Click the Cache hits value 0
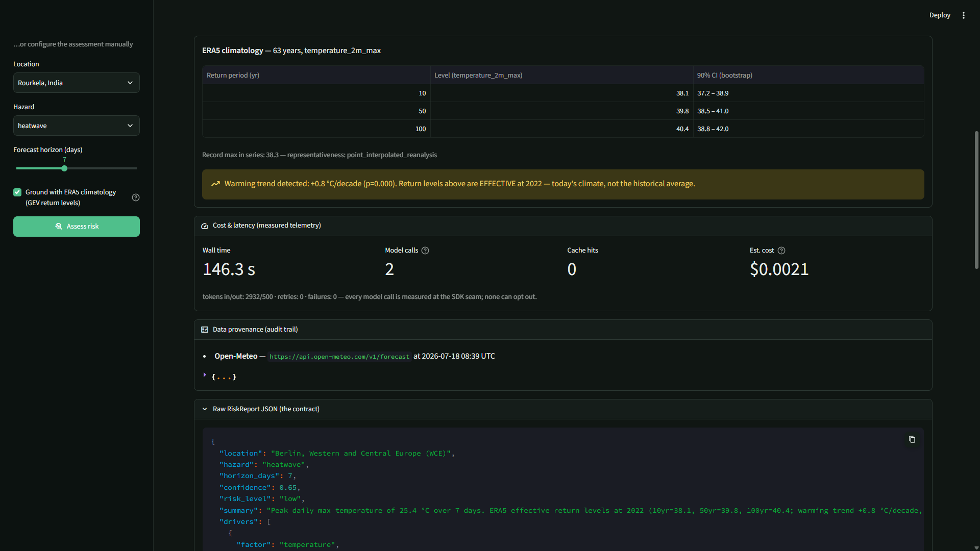Viewport: 980px width, 551px height. click(572, 269)
